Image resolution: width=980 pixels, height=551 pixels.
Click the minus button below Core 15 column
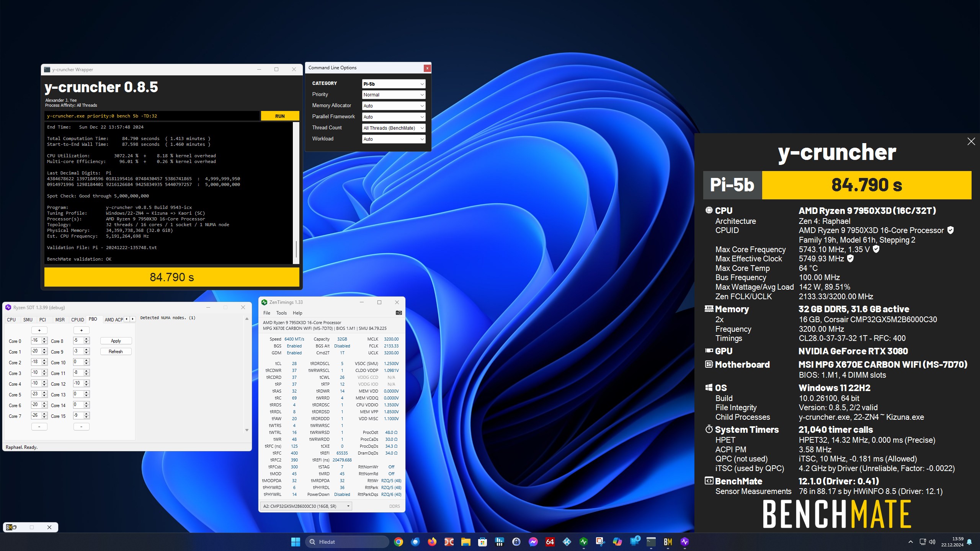coord(82,427)
